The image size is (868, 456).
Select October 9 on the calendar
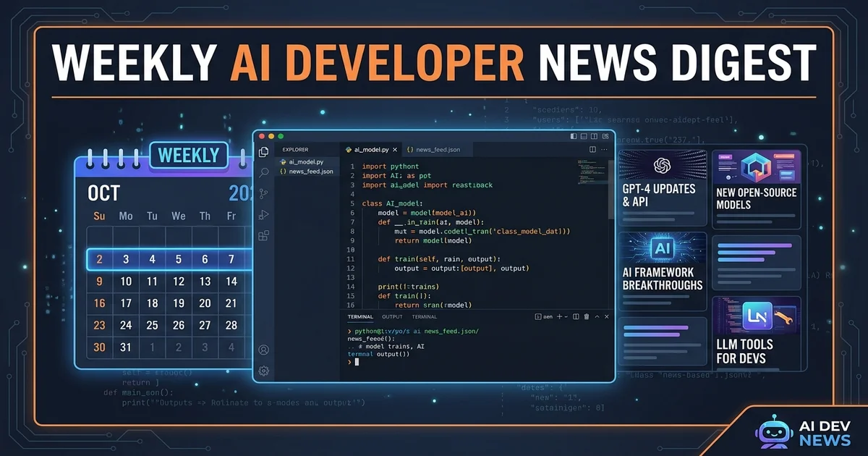(x=99, y=282)
